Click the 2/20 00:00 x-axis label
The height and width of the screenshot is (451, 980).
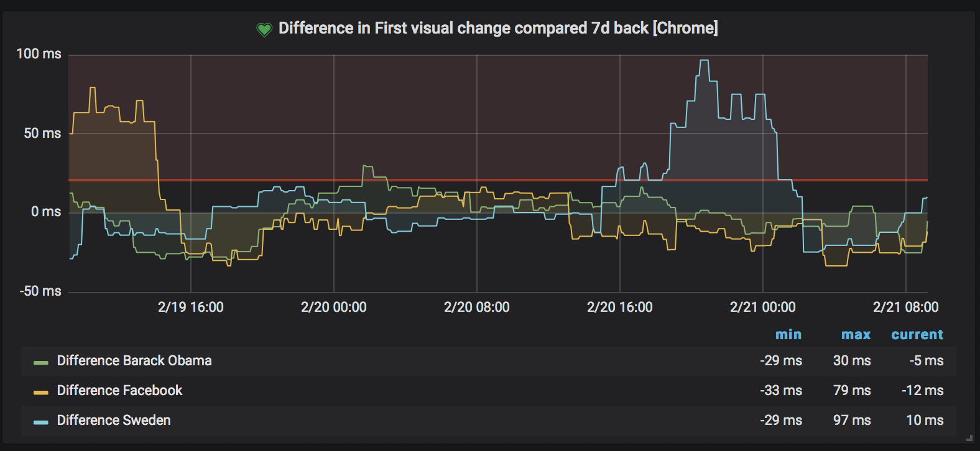pos(334,307)
